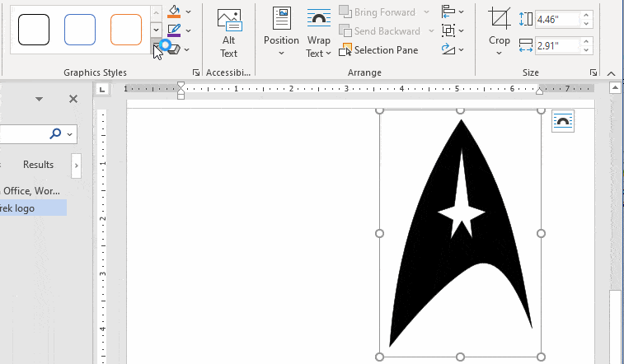
Task: Close the navigation pane
Action: (73, 99)
